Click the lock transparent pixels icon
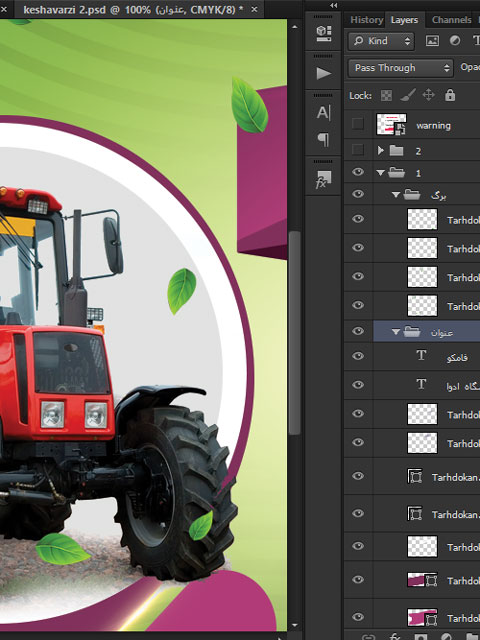The height and width of the screenshot is (640, 480). pos(386,96)
